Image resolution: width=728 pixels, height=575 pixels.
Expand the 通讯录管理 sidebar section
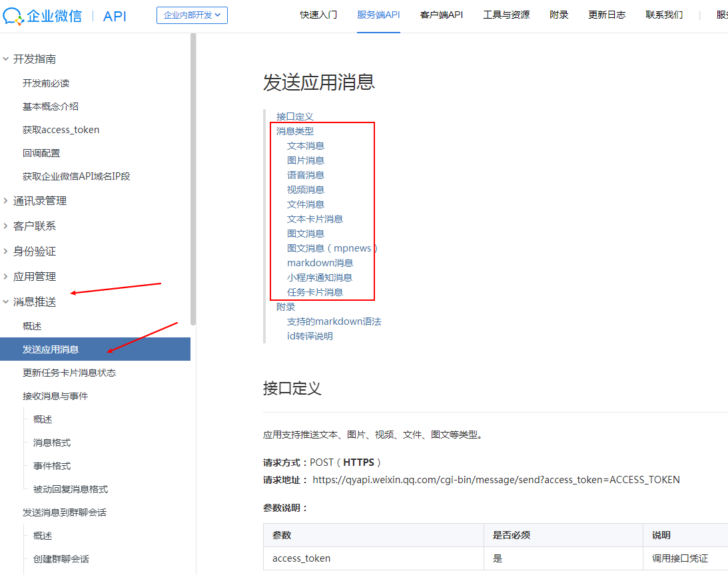[x=40, y=200]
